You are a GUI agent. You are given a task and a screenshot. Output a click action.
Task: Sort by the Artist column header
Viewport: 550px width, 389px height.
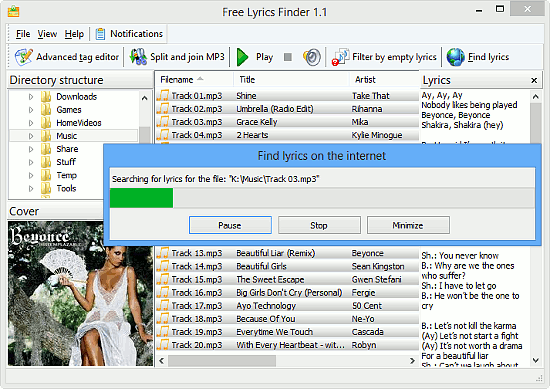[384, 80]
